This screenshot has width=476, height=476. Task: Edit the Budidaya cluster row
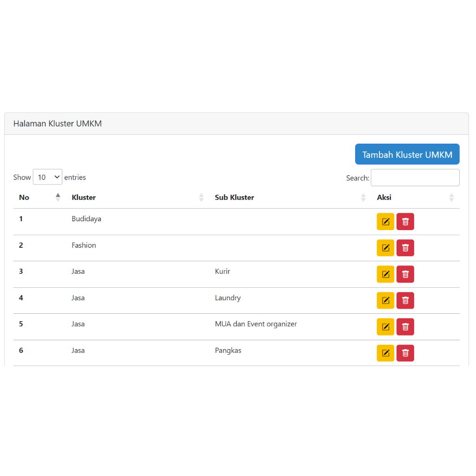coord(385,222)
